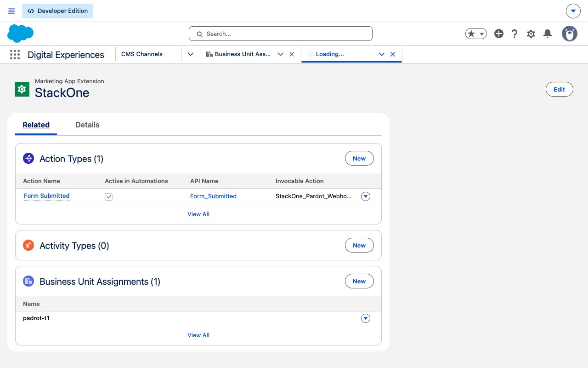
Task: Open the top-right circular dropdown button
Action: click(573, 11)
